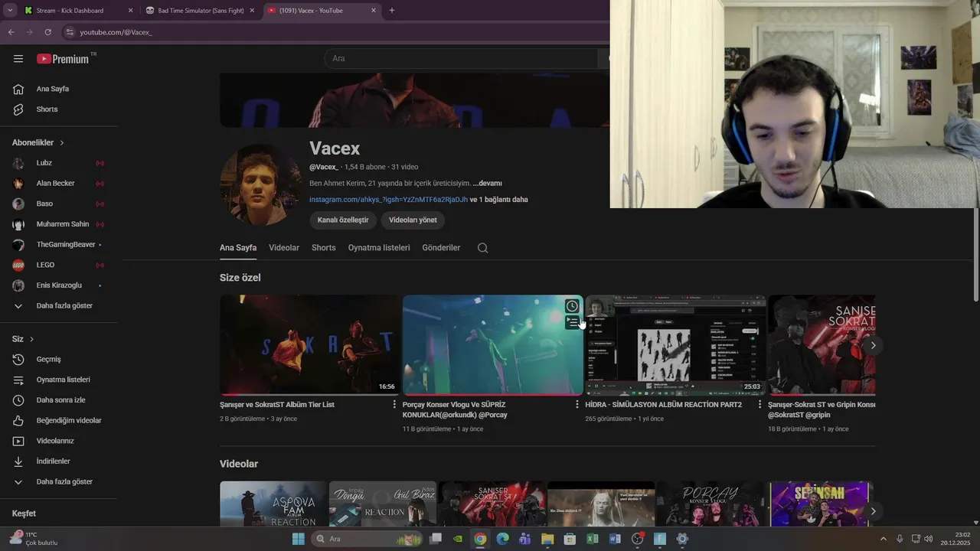Click Videoları yönet button
Viewport: 980px width, 551px height.
(413, 220)
